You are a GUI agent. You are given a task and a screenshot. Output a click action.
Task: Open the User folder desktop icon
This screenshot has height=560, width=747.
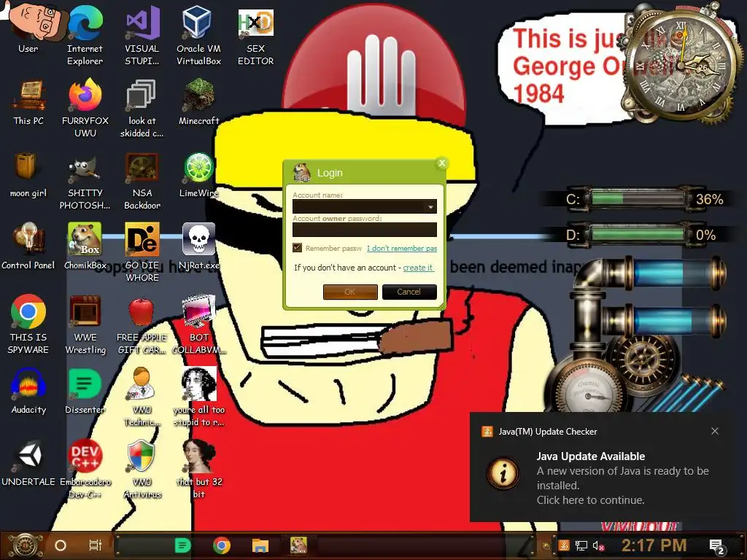click(x=29, y=29)
